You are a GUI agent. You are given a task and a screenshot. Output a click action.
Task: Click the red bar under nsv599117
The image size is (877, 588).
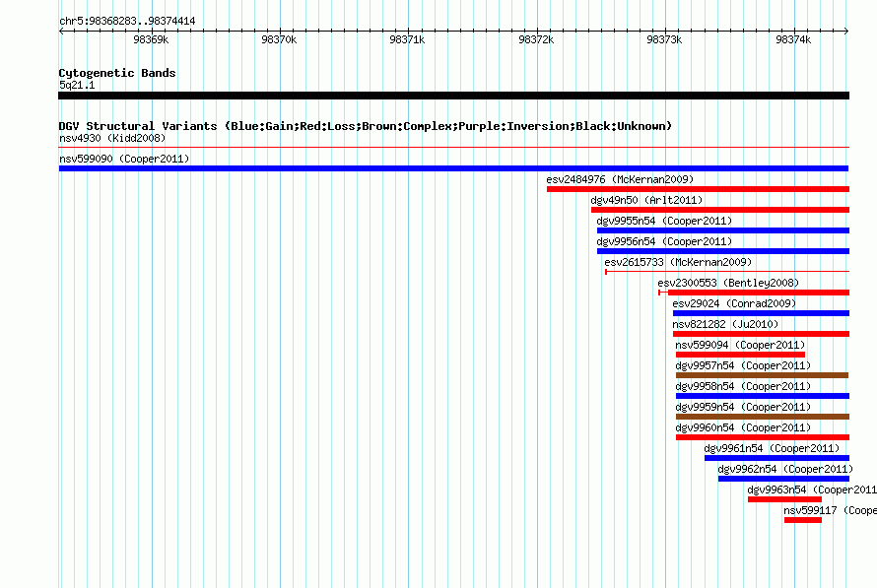coord(803,520)
